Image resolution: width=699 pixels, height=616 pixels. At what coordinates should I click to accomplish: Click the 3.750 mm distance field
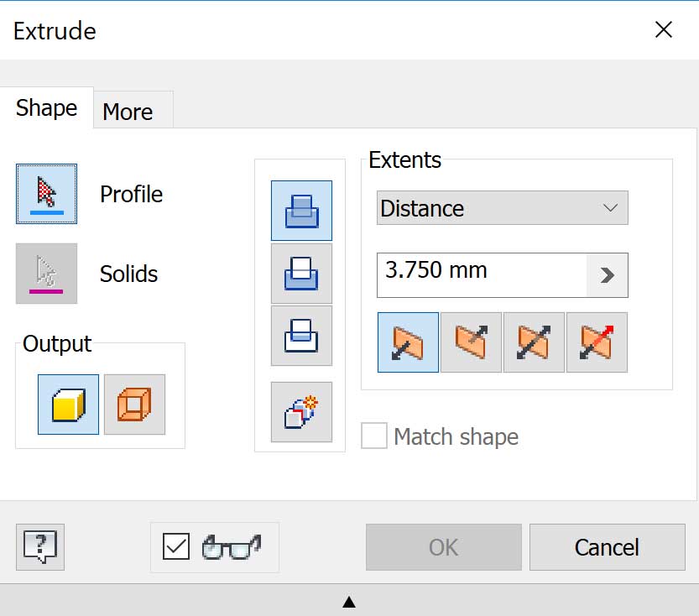[481, 274]
